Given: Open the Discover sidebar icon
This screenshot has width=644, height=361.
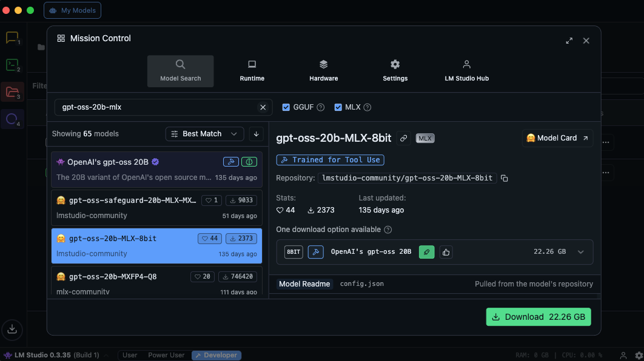Looking at the screenshot, I should click(12, 119).
